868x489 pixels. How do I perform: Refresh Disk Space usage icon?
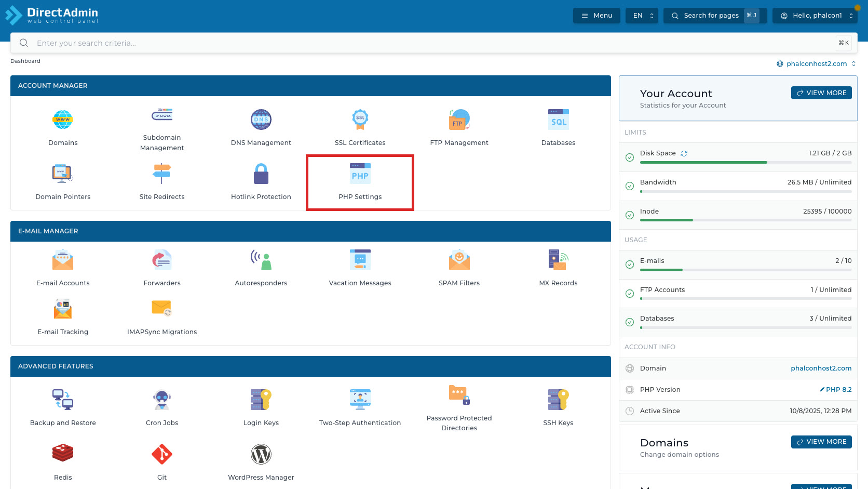(684, 153)
